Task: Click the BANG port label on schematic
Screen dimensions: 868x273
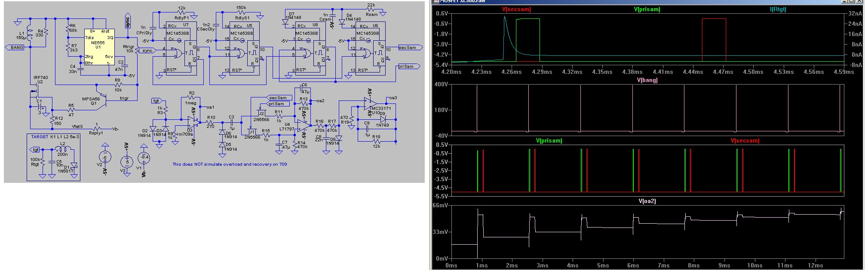Action: [17, 48]
